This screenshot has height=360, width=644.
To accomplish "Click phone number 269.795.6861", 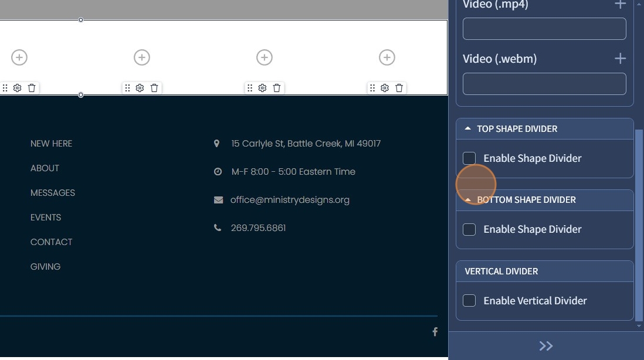I will [x=258, y=228].
